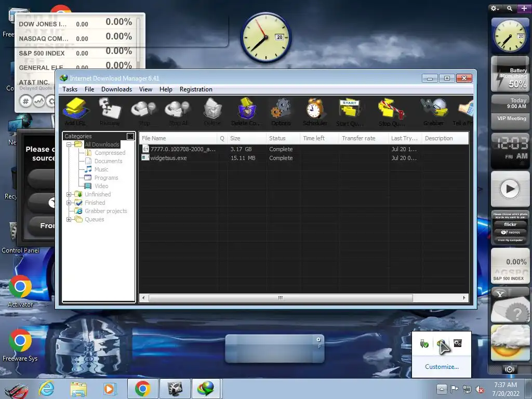Click the sidebar plus add-gadget icon
Screen dimensions: 532x399
(524, 8)
